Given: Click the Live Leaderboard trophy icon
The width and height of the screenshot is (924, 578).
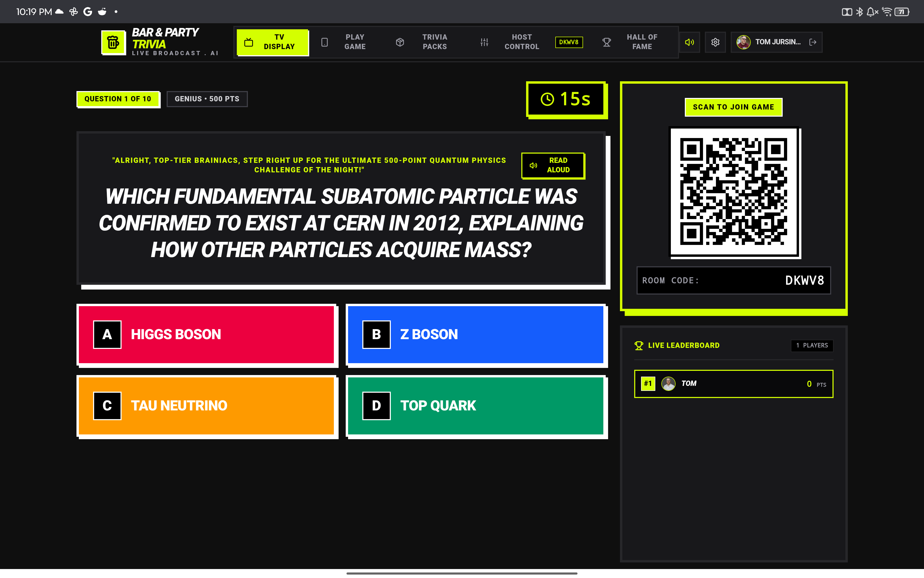Looking at the screenshot, I should click(x=639, y=345).
